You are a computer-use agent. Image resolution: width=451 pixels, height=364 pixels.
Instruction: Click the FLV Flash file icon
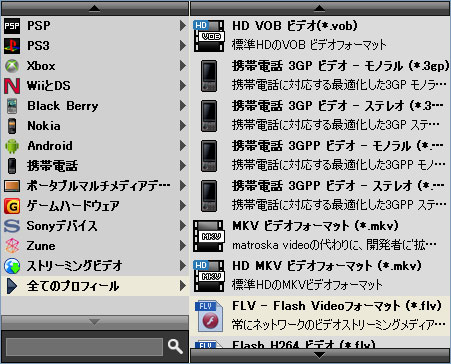(209, 316)
